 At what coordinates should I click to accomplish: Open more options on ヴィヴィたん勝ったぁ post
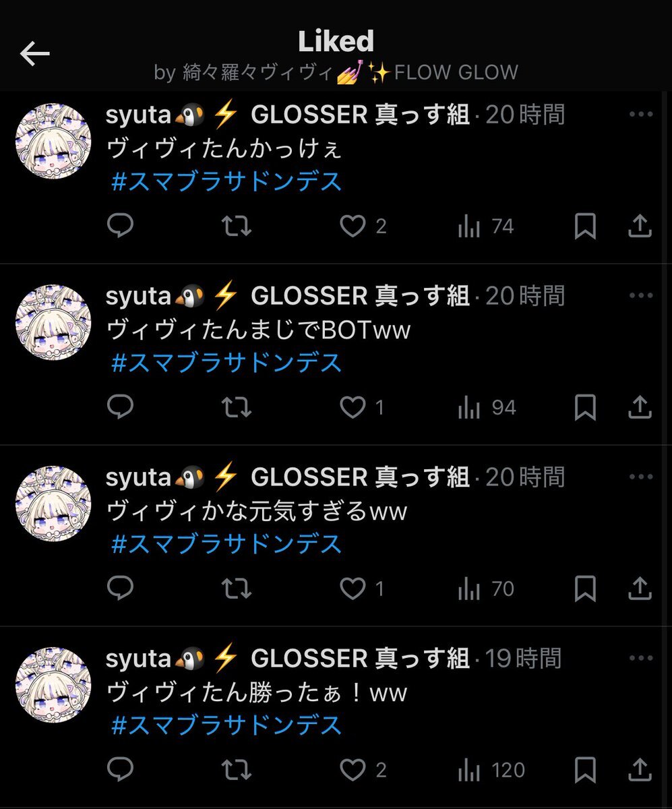click(640, 659)
